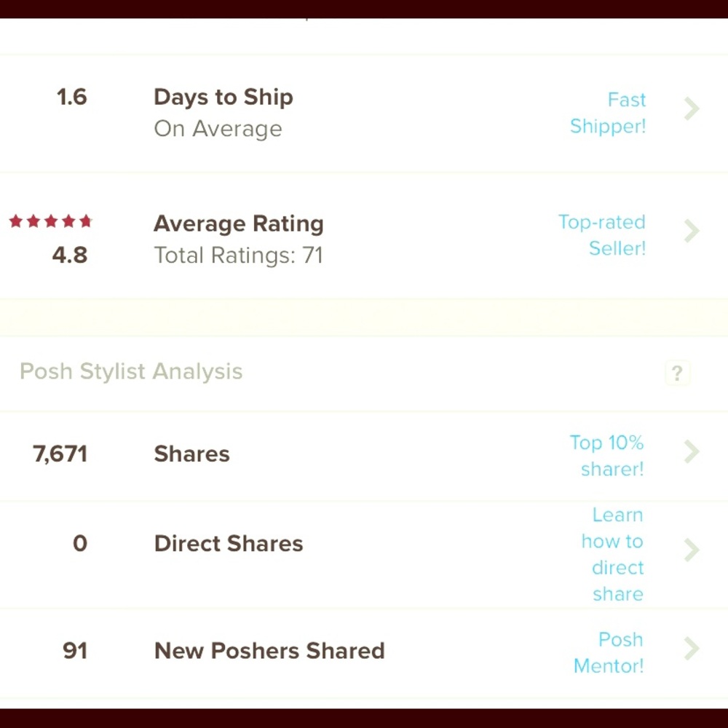
Task: Tap the "Total Ratings: 71" text
Action: [238, 256]
